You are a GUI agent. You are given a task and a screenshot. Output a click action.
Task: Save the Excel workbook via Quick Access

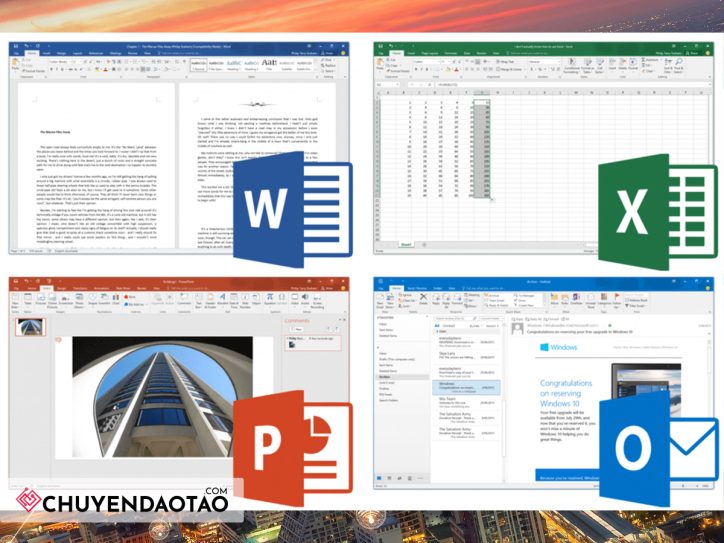(x=380, y=46)
